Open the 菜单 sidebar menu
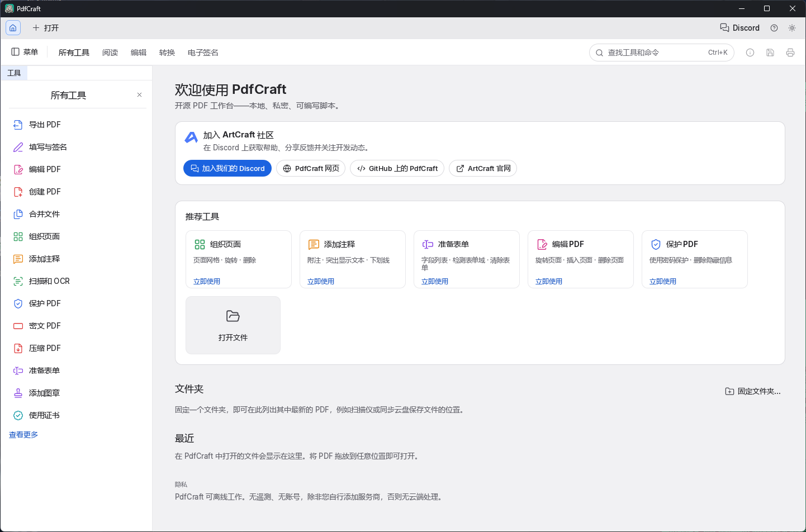The height and width of the screenshot is (532, 806). tap(25, 52)
